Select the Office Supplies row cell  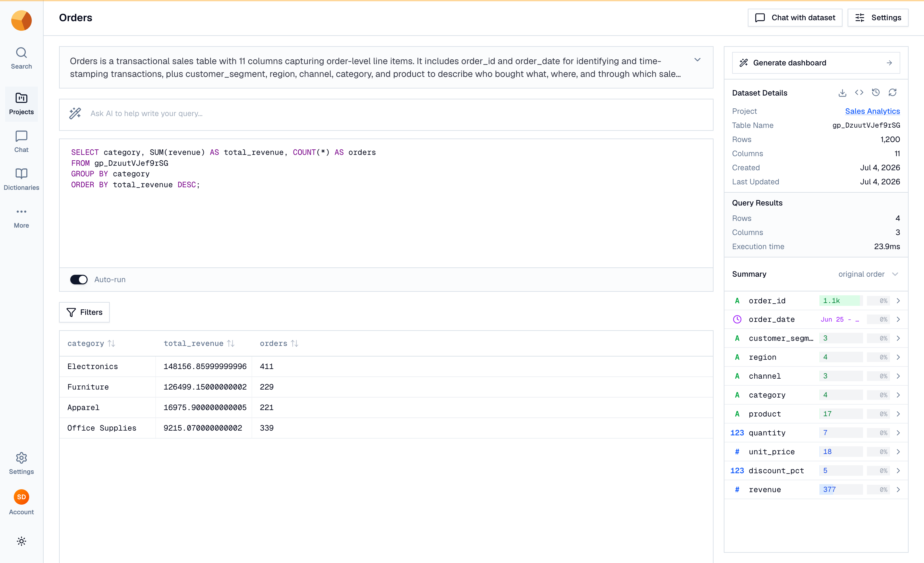click(x=107, y=428)
